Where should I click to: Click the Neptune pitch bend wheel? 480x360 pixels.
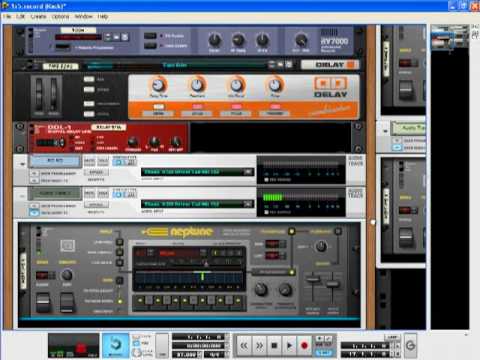tap(43, 302)
